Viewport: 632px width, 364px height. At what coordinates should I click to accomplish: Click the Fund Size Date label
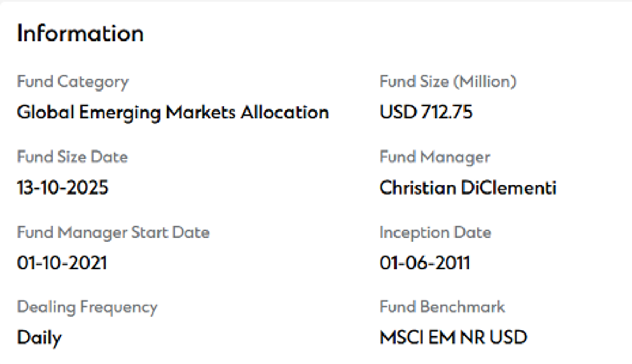coord(73,157)
